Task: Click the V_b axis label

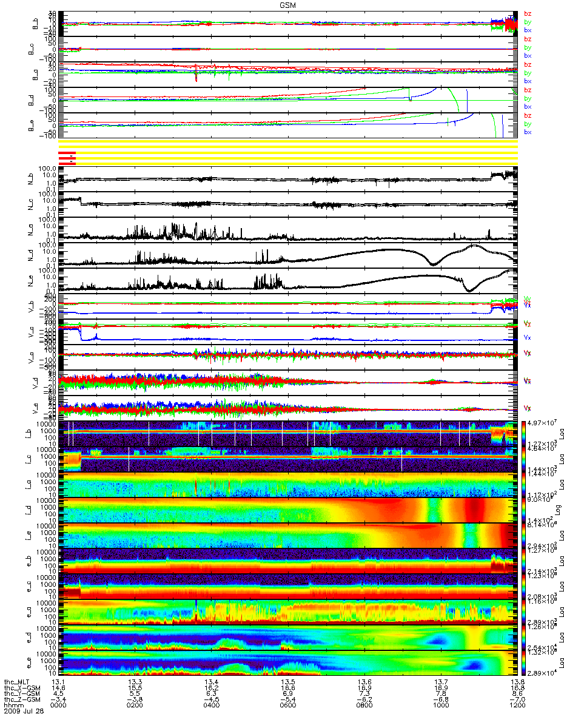Action: pos(31,307)
